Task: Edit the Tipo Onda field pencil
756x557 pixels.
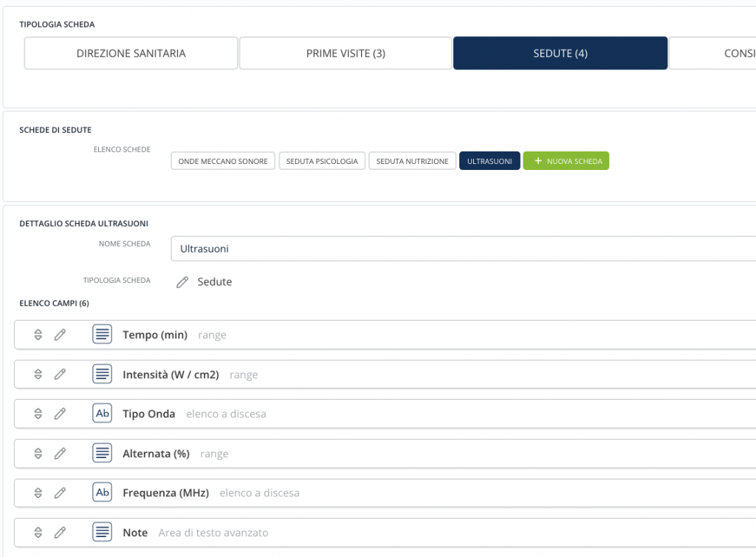Action: point(60,414)
